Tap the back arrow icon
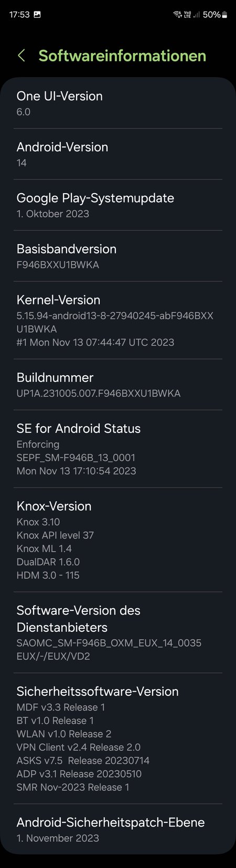 click(x=22, y=56)
